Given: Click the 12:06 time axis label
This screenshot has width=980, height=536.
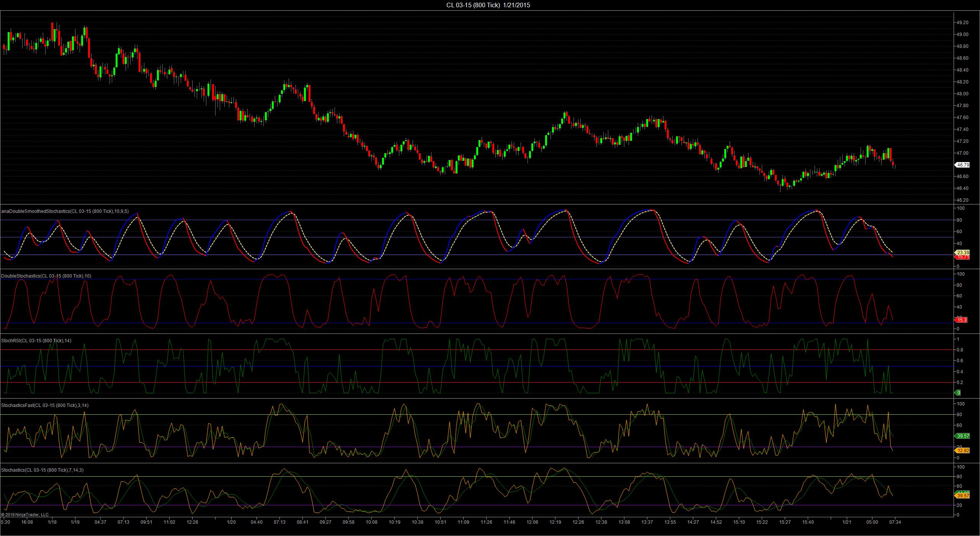Looking at the screenshot, I should pos(532,522).
